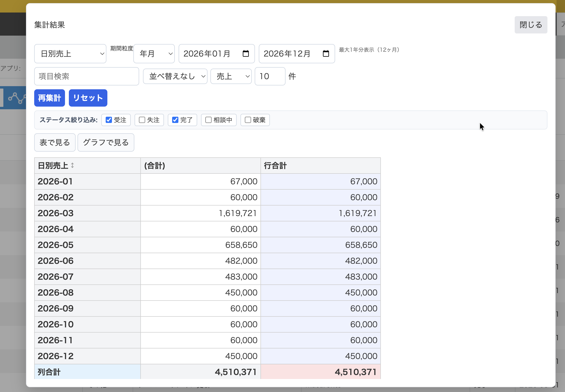The image size is (565, 392).
Task: Click the 再集計 button
Action: coord(50,98)
